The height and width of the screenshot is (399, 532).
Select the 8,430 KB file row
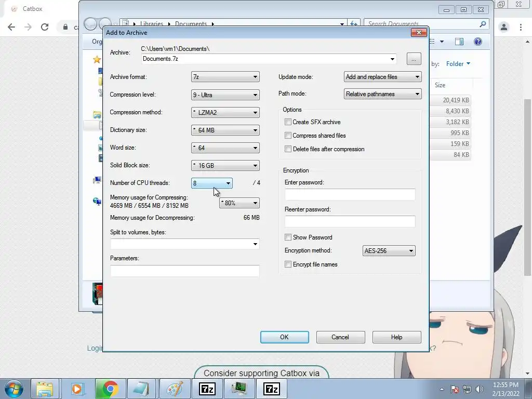coord(450,111)
